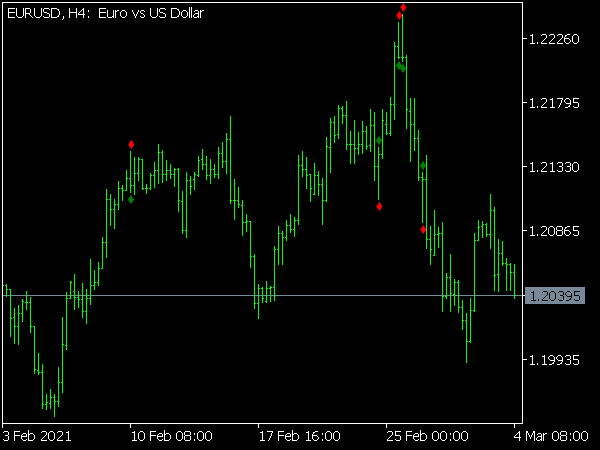Viewport: 600px width, 450px height.
Task: Select red diamond under the long bar before 25 Feb
Action: tap(379, 207)
